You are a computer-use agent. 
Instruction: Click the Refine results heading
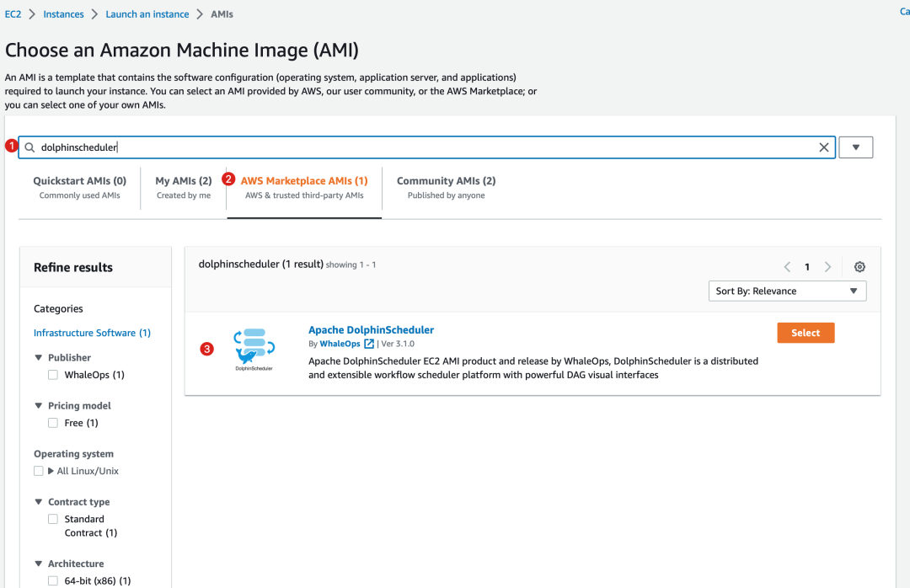point(73,268)
